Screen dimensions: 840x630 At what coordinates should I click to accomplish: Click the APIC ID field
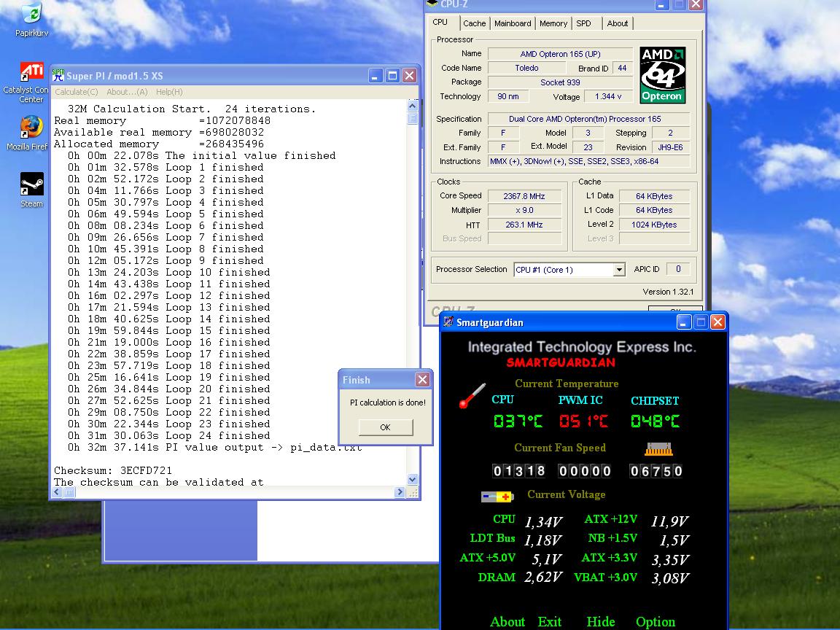point(678,269)
